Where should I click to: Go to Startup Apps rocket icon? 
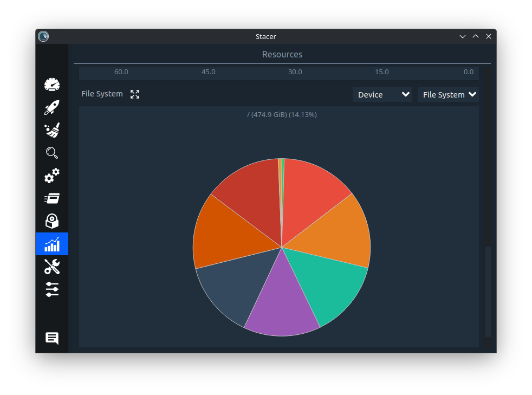(52, 107)
